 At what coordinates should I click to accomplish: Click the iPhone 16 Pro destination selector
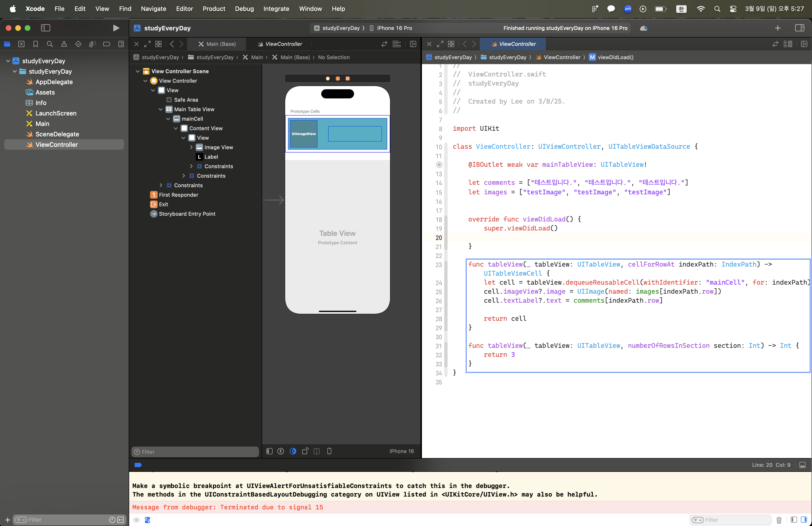[x=394, y=28]
